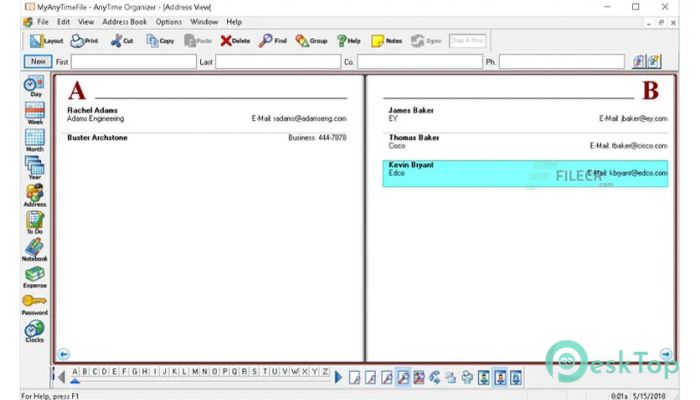Screen dimensions: 700x400
Task: Click the greyed Paste toolbar icon
Action: [x=198, y=41]
